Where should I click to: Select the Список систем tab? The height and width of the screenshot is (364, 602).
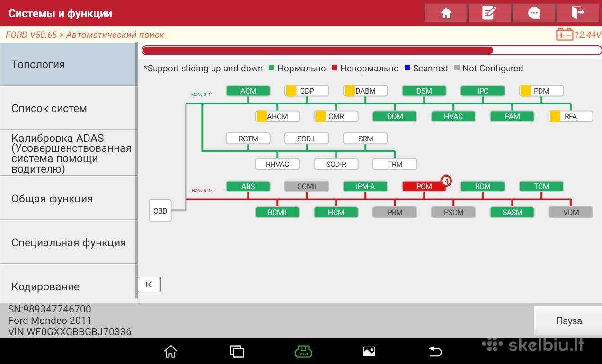(69, 108)
